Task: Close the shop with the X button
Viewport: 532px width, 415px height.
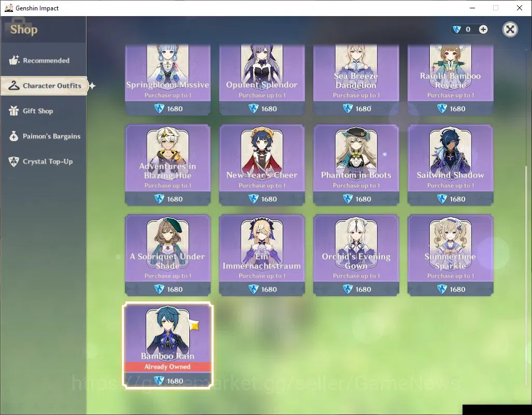Action: pos(510,29)
